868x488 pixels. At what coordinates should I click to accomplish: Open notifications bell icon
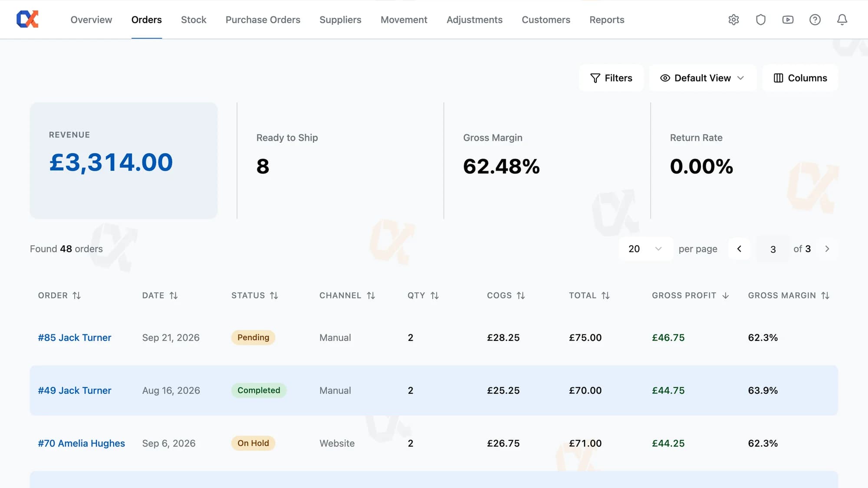coord(842,20)
